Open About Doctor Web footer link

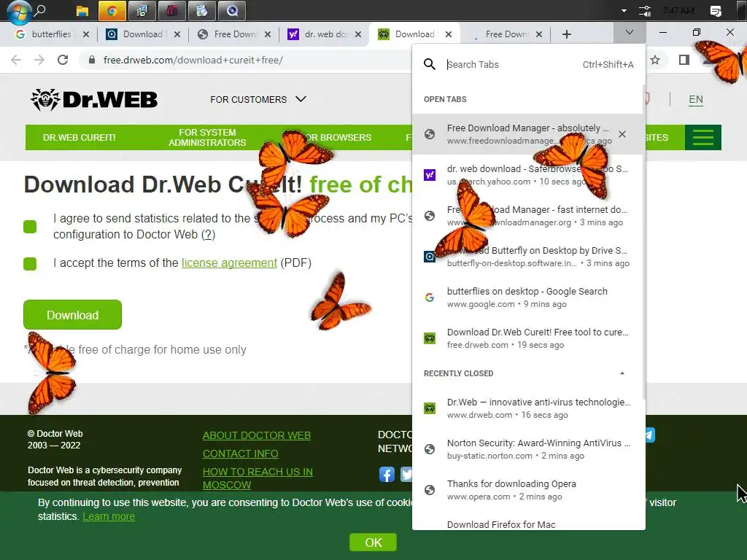[x=256, y=435]
